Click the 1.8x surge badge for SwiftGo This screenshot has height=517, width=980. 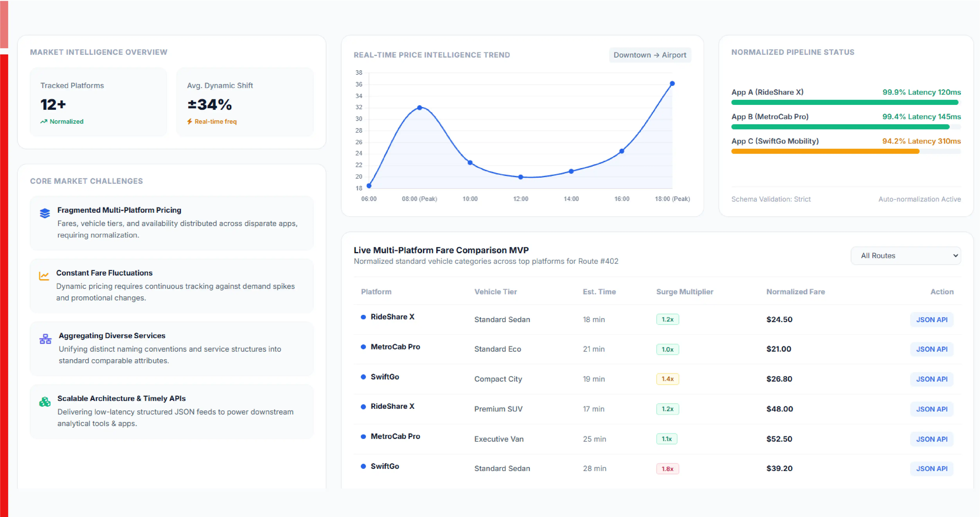667,469
